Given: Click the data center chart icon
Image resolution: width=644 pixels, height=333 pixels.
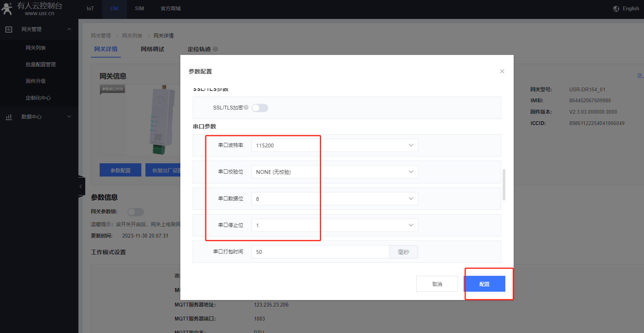Looking at the screenshot, I should tap(9, 117).
